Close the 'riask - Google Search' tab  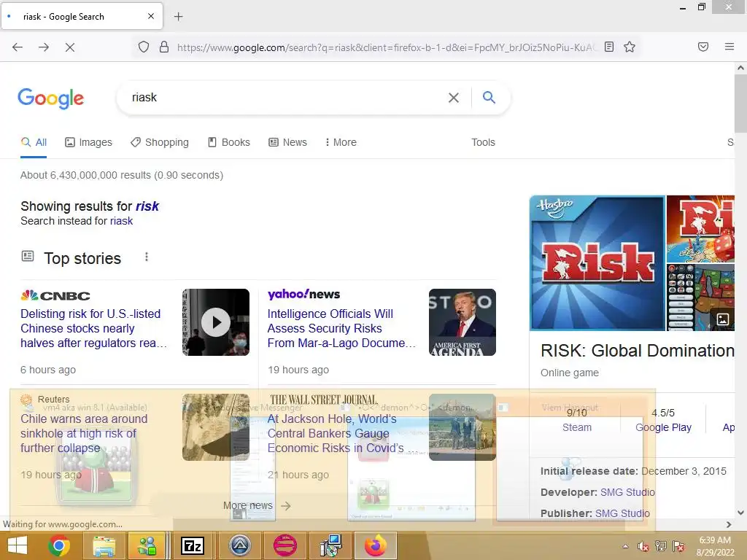[150, 16]
